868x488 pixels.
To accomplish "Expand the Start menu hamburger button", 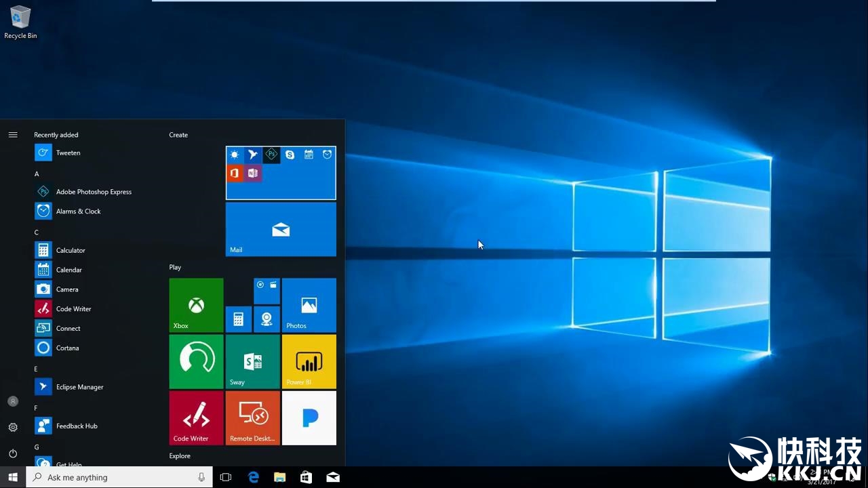I will (13, 135).
